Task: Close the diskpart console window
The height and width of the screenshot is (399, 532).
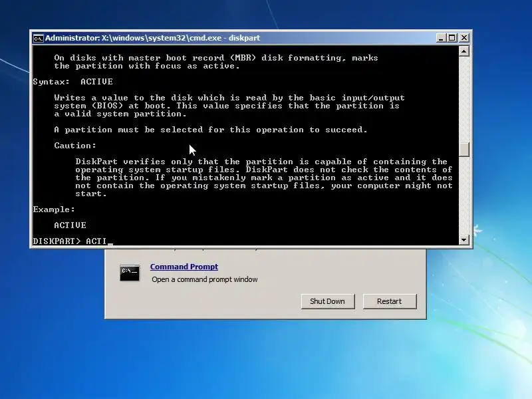Action: click(x=464, y=38)
